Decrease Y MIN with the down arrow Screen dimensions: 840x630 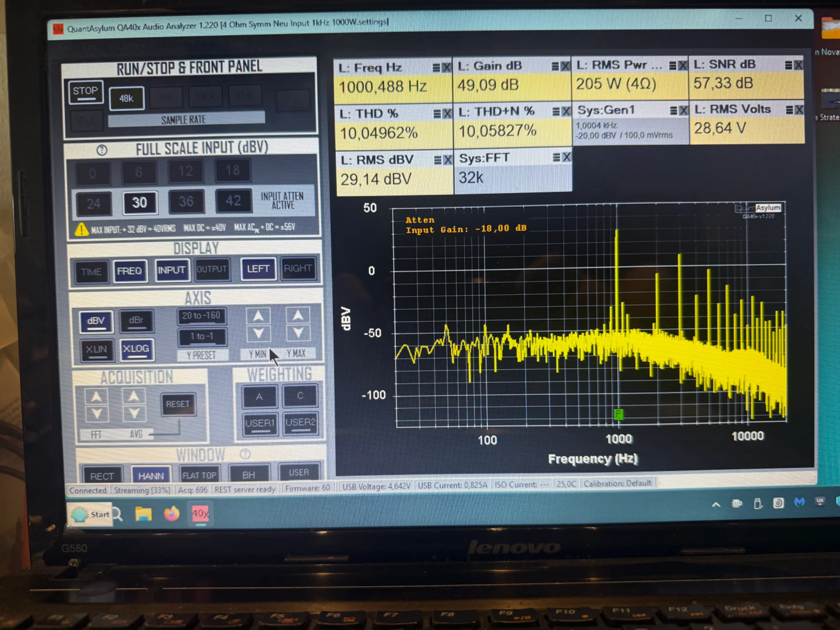(x=258, y=334)
